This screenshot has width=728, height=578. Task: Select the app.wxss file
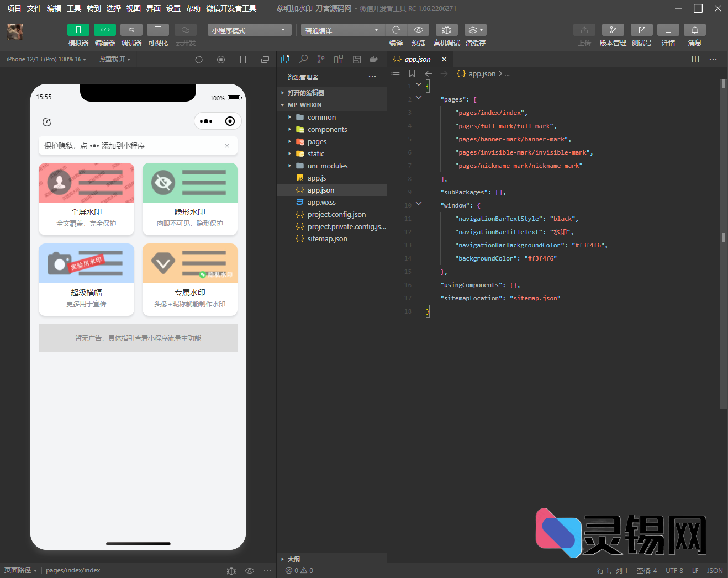click(x=321, y=203)
